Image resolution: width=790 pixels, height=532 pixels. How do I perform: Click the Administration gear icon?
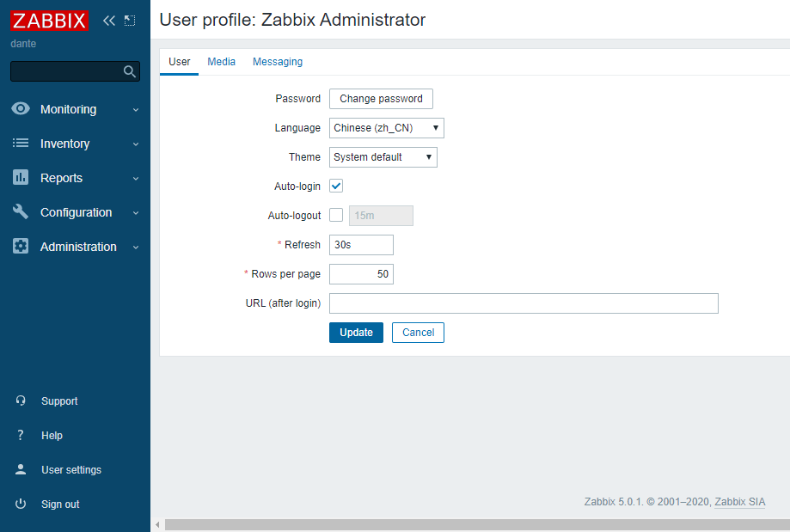tap(21, 247)
